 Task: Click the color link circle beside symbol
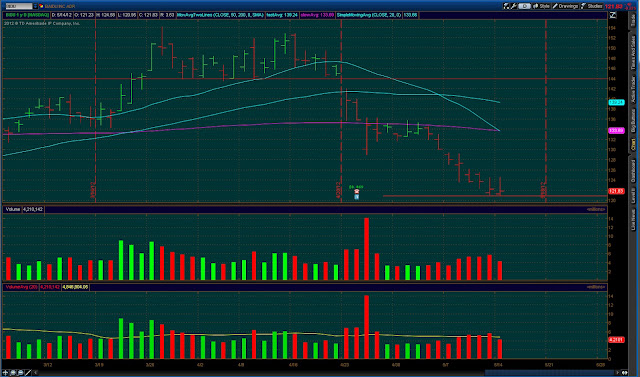(41, 6)
